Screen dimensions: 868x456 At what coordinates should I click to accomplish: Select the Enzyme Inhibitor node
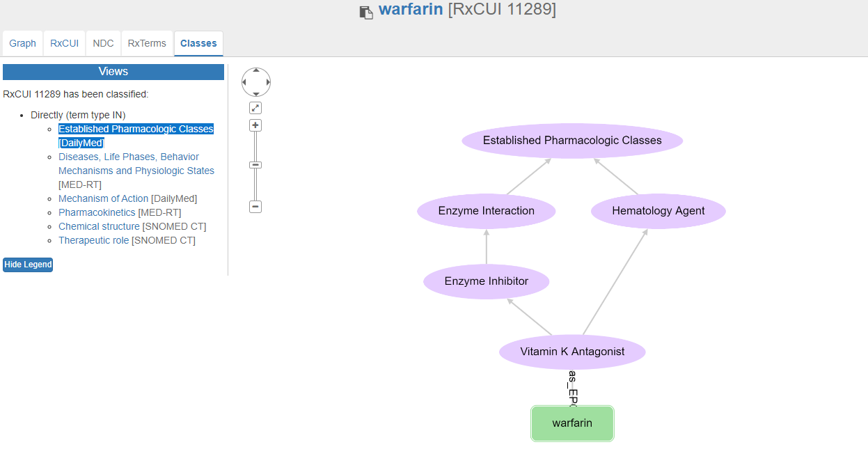click(487, 281)
